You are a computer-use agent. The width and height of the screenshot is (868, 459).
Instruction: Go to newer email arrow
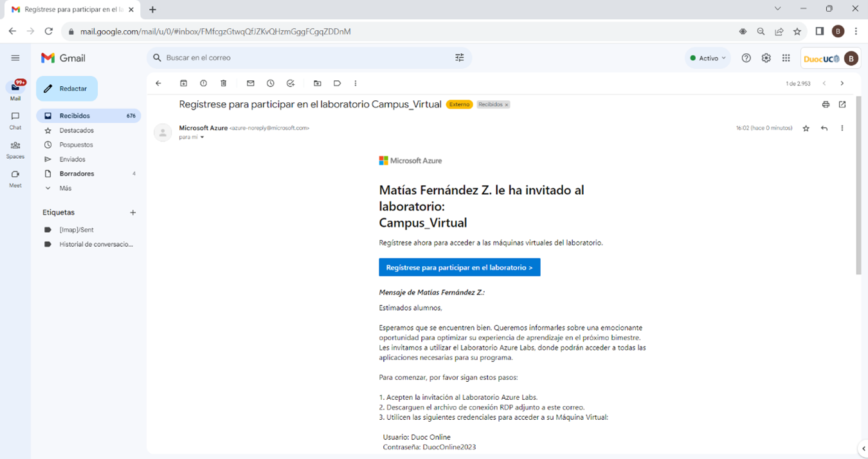[x=824, y=84]
